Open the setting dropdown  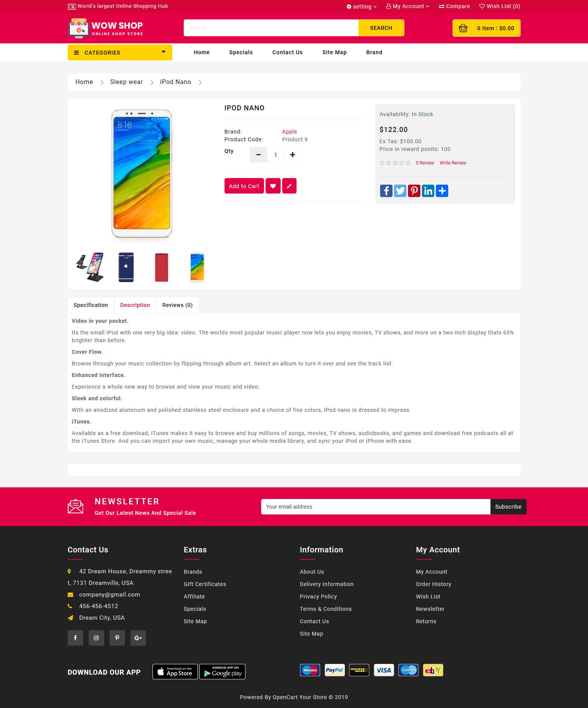(x=362, y=7)
